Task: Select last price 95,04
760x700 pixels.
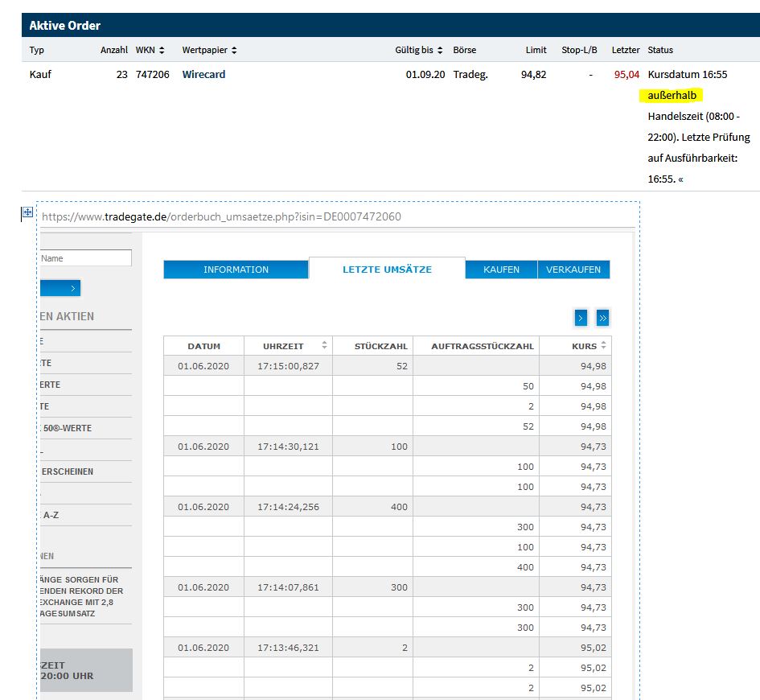Action: click(626, 74)
